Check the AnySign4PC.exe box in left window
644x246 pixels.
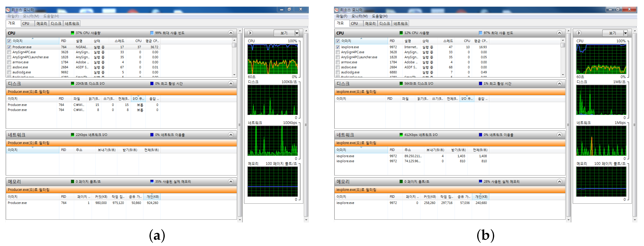pyautogui.click(x=9, y=52)
